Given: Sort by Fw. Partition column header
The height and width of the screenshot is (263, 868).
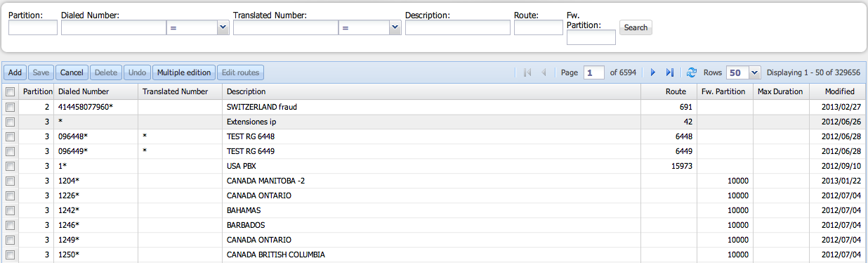Looking at the screenshot, I should (x=725, y=91).
